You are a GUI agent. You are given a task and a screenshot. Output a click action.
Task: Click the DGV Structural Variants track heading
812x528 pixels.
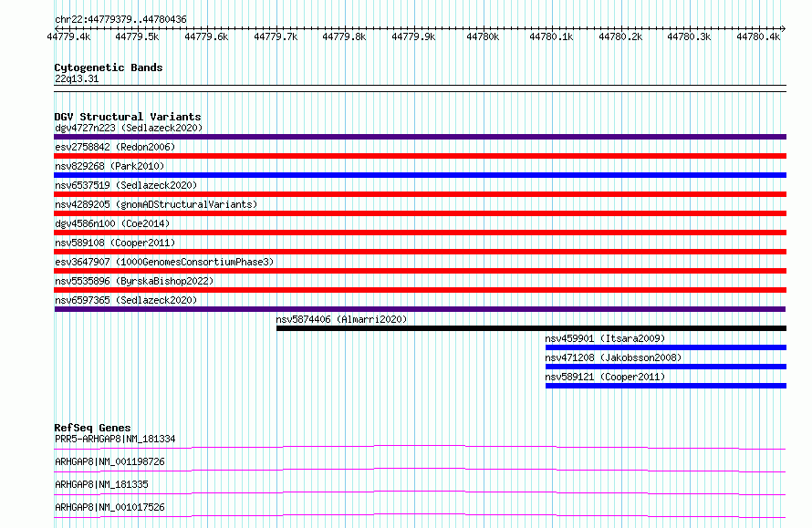[128, 117]
